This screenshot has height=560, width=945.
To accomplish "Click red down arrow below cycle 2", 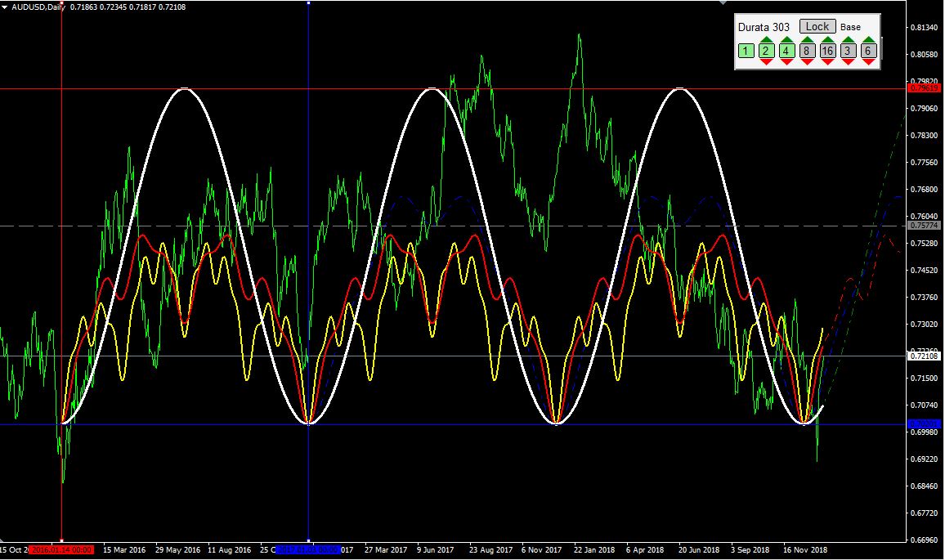I will pyautogui.click(x=766, y=62).
